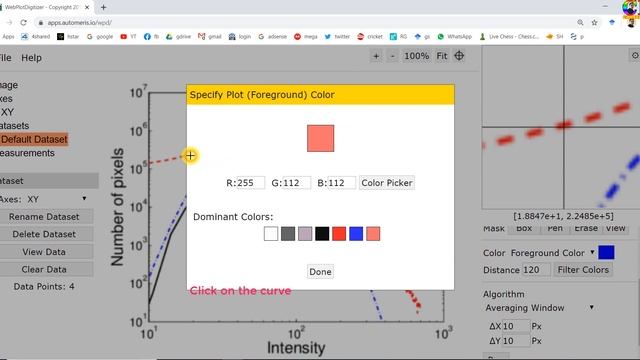Close the WebPlotDigitizer tab

click(87, 7)
